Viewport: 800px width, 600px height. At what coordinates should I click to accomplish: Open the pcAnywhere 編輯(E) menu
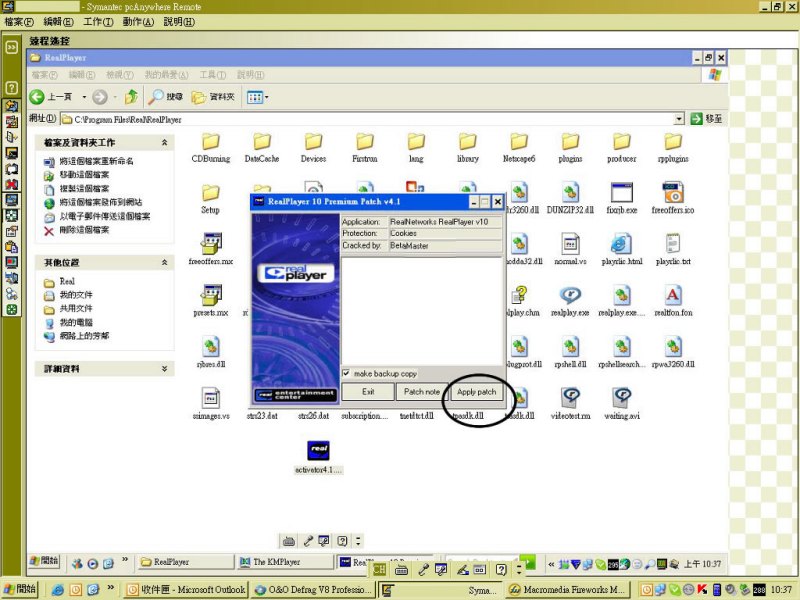pyautogui.click(x=59, y=22)
